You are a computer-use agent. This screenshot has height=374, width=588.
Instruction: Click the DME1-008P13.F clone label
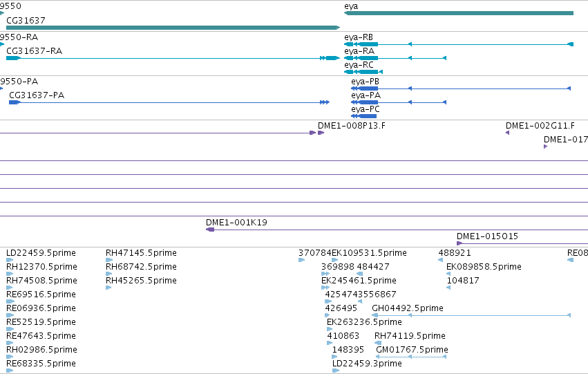[x=352, y=126]
